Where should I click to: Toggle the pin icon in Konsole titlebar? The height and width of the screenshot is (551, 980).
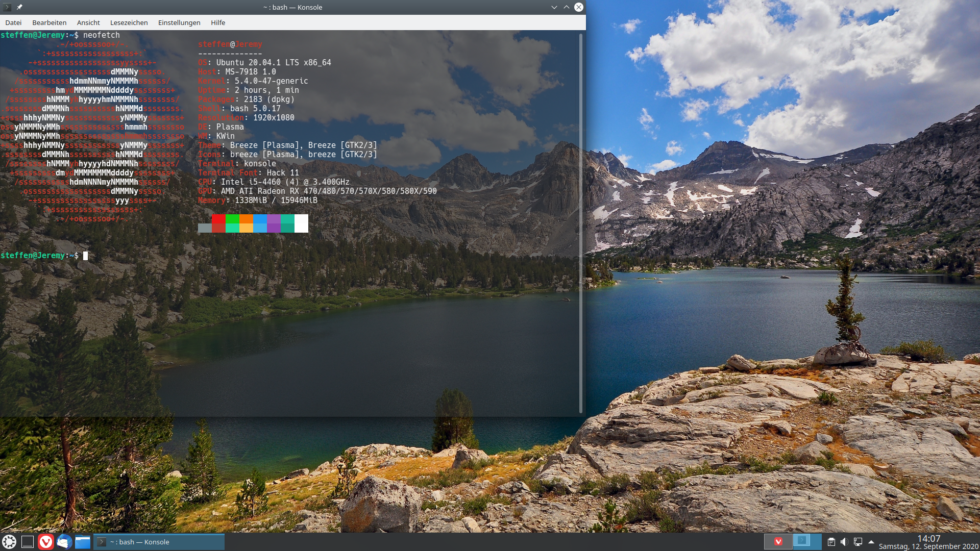coord(19,7)
